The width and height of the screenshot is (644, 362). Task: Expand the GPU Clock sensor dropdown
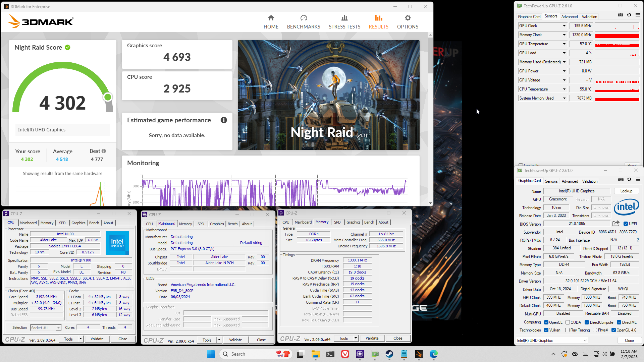pyautogui.click(x=564, y=26)
